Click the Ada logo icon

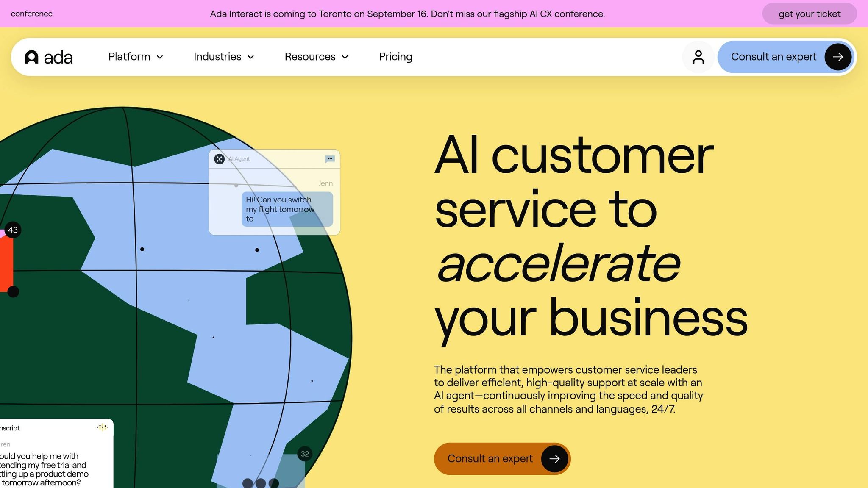pos(32,57)
